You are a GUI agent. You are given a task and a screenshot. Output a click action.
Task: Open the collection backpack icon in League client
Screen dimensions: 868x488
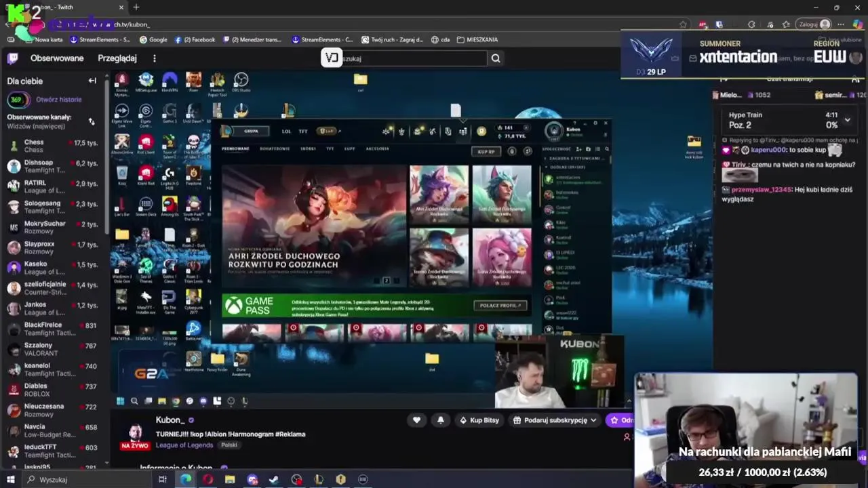pos(448,131)
